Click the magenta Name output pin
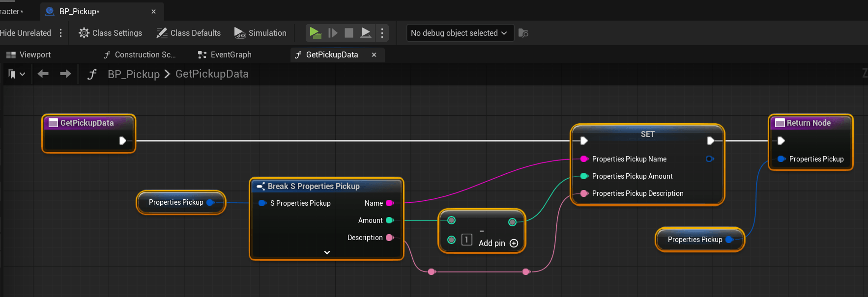Viewport: 868px width, 297px height. point(390,203)
